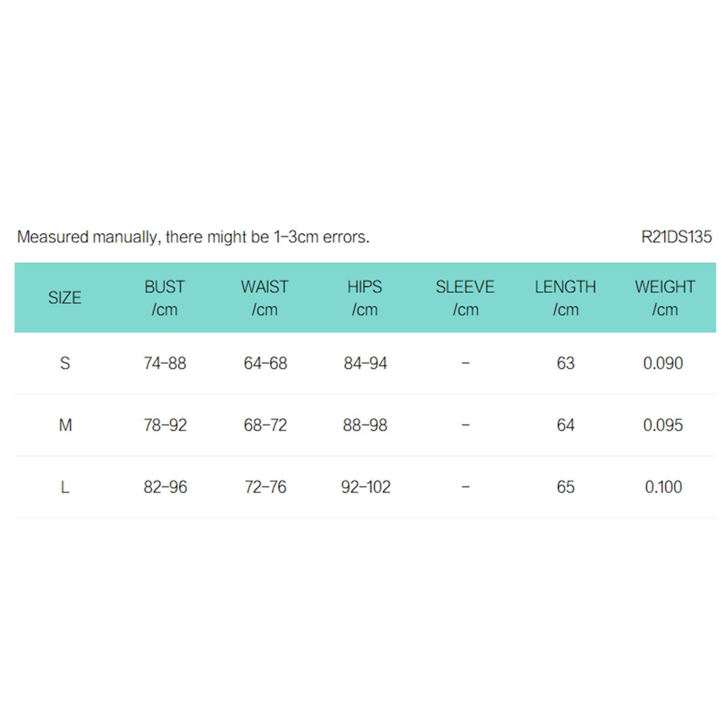This screenshot has height=728, width=728.
Task: Click the hips value 84-94
Action: point(365,363)
